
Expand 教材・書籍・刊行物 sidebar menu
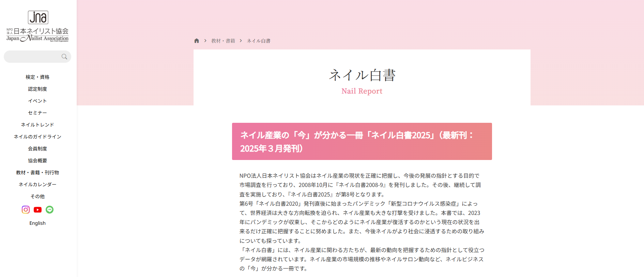point(37,173)
